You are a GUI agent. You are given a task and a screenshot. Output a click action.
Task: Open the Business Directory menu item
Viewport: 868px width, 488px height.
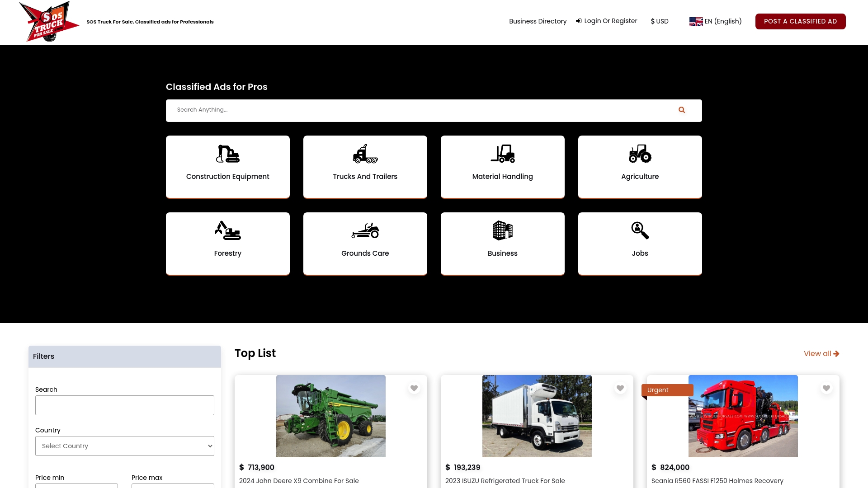coord(538,21)
